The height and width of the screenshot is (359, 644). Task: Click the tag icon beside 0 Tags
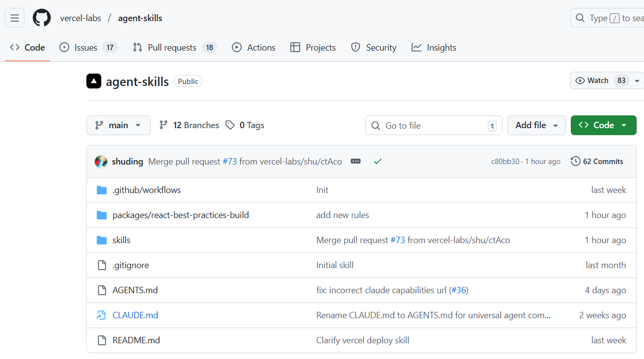point(230,125)
